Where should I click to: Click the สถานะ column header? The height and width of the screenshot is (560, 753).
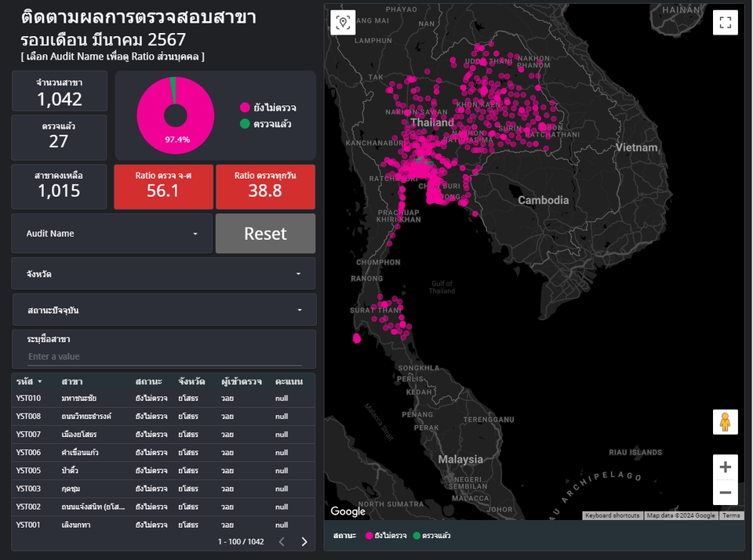click(x=149, y=382)
